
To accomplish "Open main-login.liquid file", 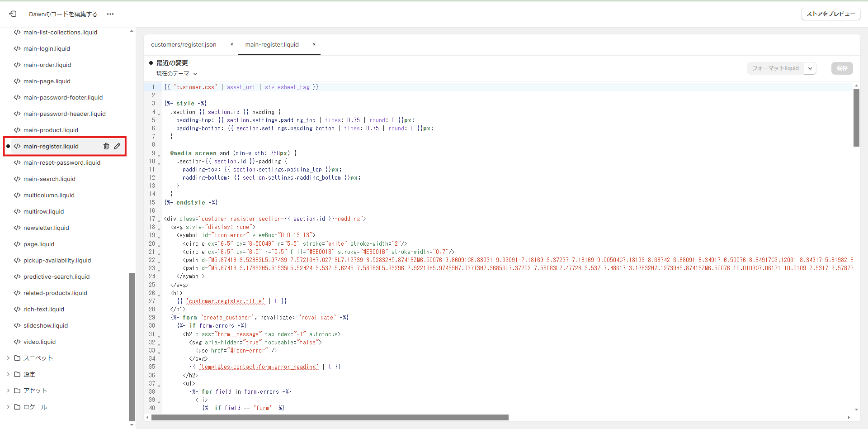I will click(x=47, y=48).
